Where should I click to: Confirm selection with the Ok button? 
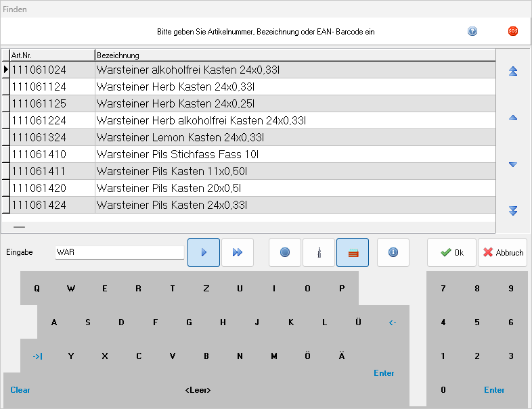pos(451,252)
